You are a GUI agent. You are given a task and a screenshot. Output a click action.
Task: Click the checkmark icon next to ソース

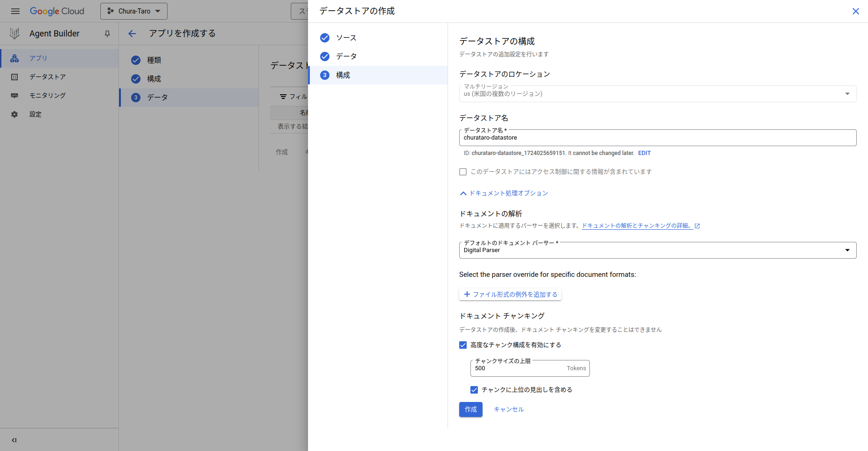325,38
